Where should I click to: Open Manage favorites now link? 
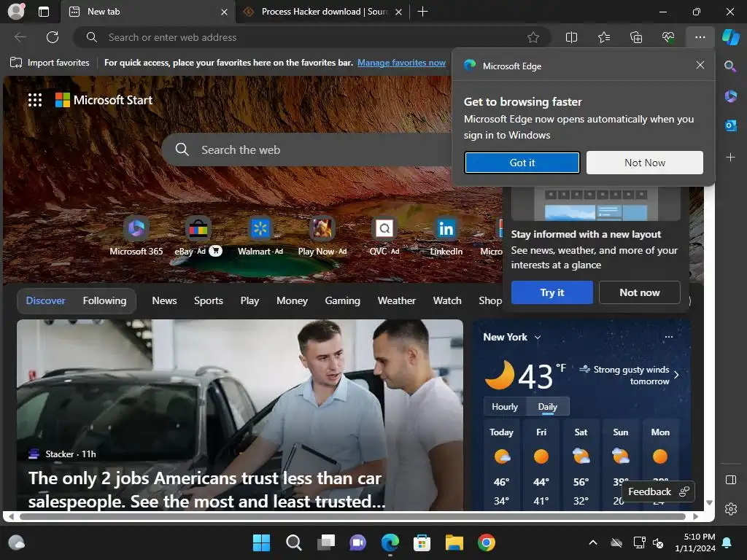(401, 63)
